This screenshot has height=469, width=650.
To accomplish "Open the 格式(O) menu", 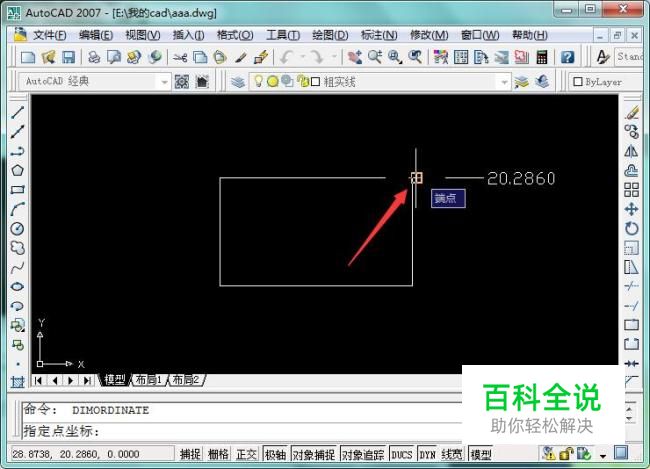I will [235, 35].
